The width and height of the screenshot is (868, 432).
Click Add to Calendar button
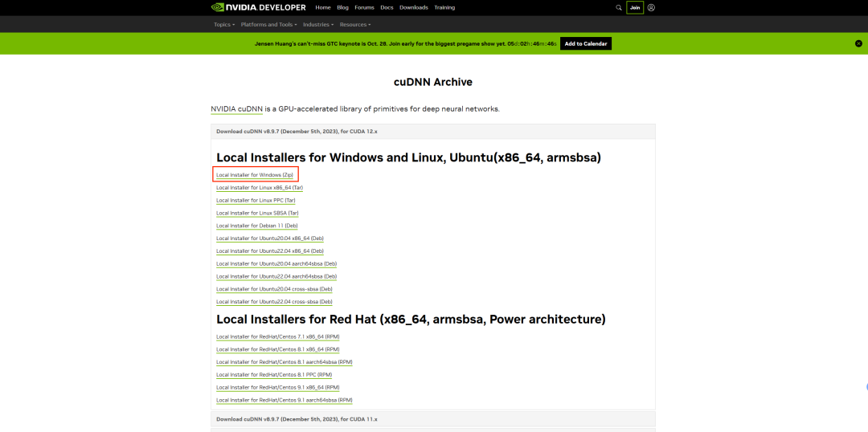[586, 43]
